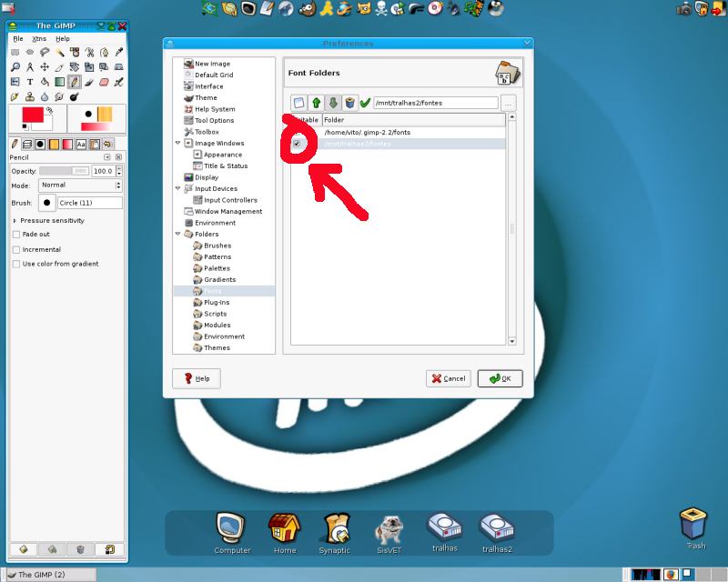Select the Scissors Select tool
The width and height of the screenshot is (728, 582).
89,52
